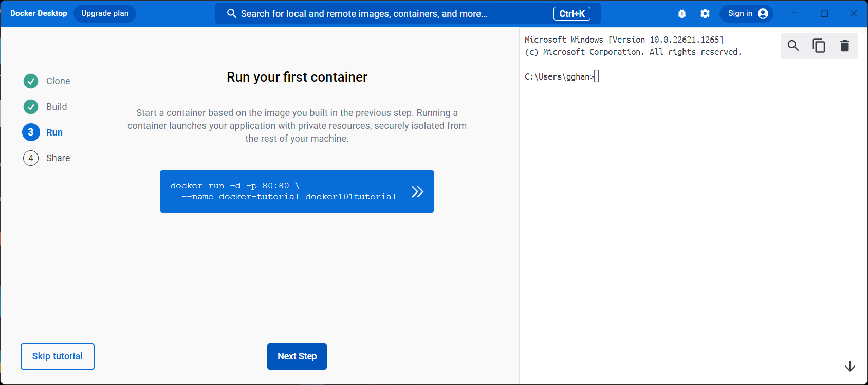Maximize the Docker Desktop window
The width and height of the screenshot is (868, 385).
pyautogui.click(x=824, y=13)
